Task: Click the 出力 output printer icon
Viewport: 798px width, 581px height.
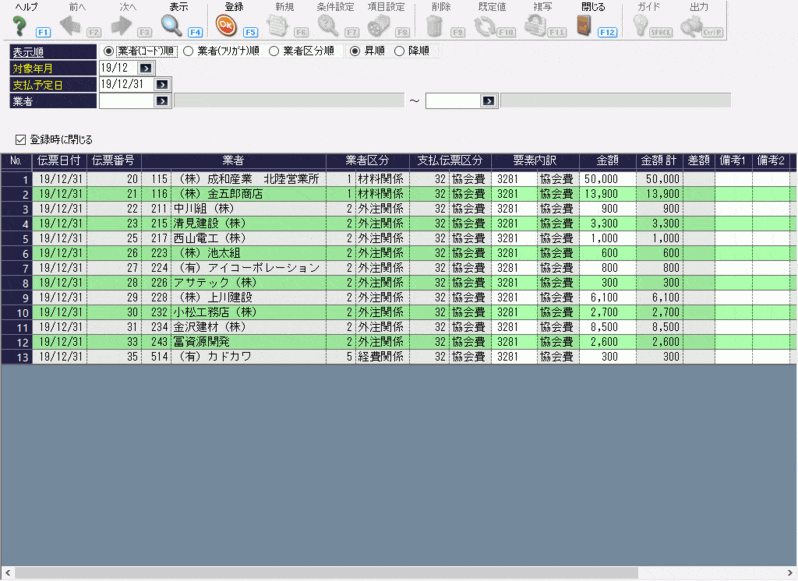Action: point(692,26)
